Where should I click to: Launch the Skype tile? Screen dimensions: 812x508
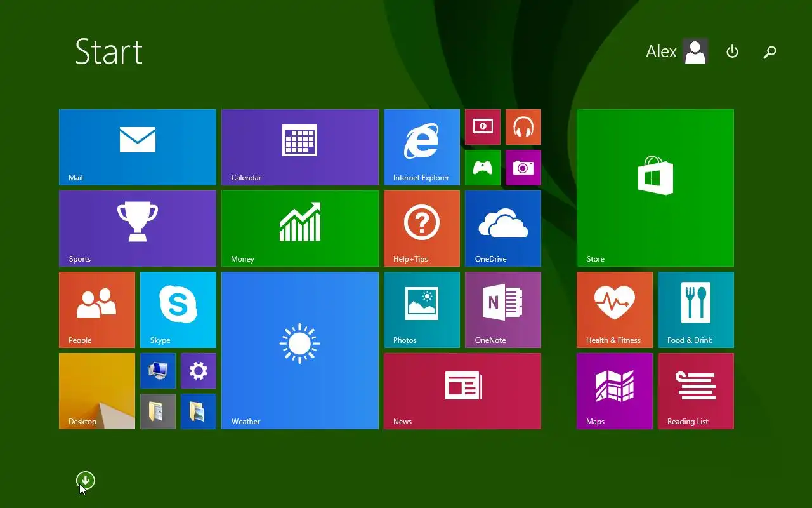click(178, 310)
